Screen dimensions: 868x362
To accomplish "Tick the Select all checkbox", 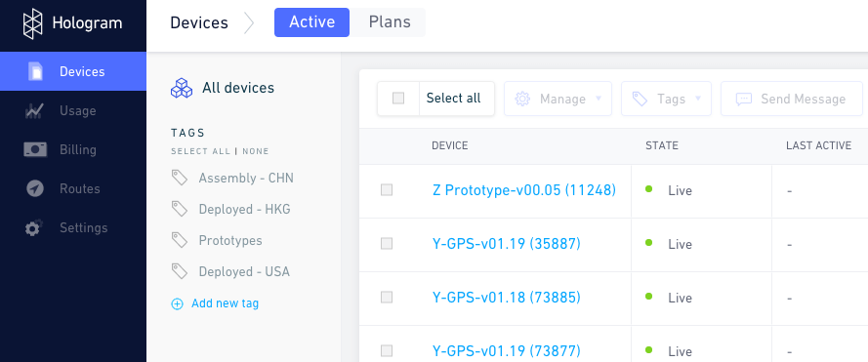I will point(398,98).
